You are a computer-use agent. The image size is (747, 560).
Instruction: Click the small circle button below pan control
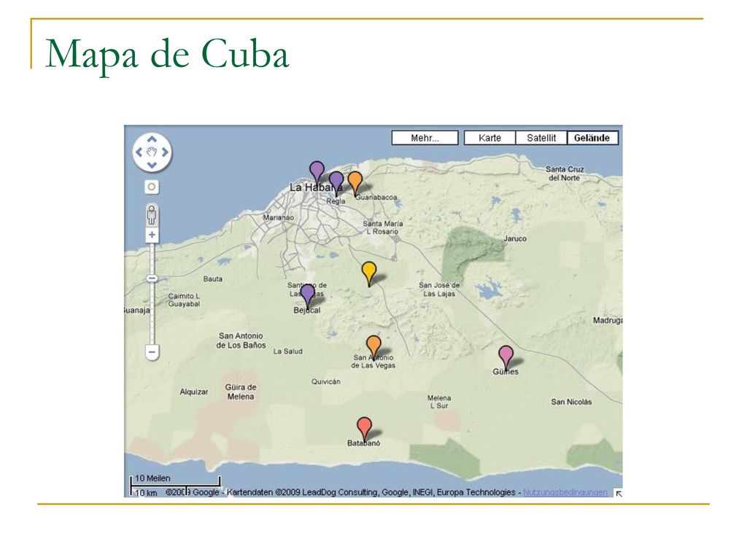(x=152, y=187)
